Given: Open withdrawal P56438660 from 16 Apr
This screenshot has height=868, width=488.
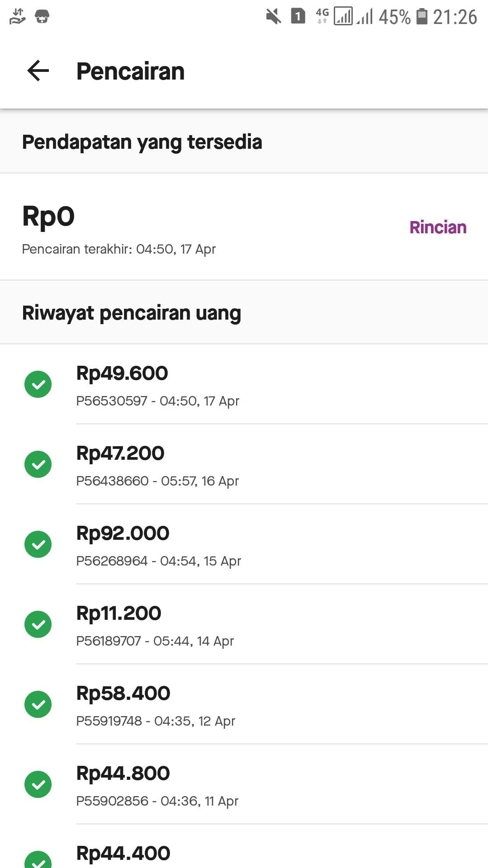Looking at the screenshot, I should [x=244, y=464].
